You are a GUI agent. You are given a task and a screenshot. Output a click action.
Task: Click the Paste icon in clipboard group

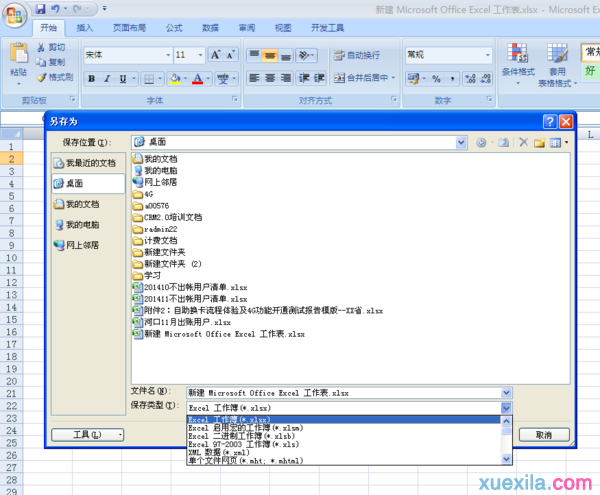[x=18, y=54]
